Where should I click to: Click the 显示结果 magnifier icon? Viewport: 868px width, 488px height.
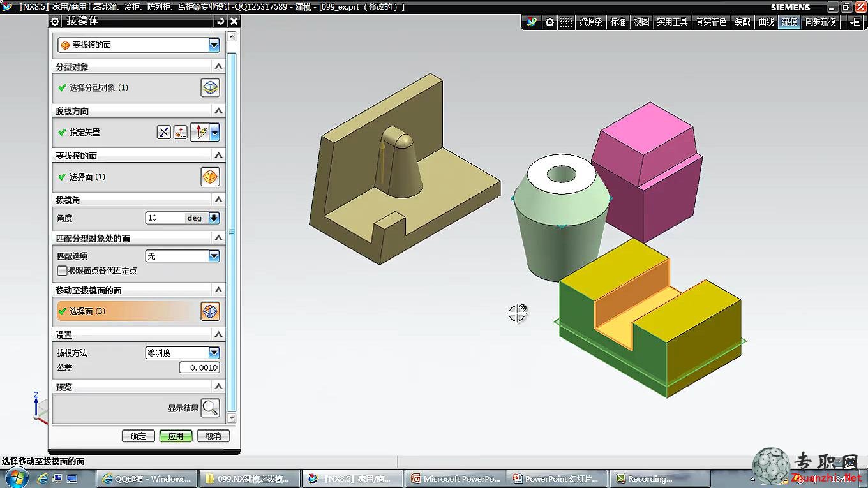point(210,408)
